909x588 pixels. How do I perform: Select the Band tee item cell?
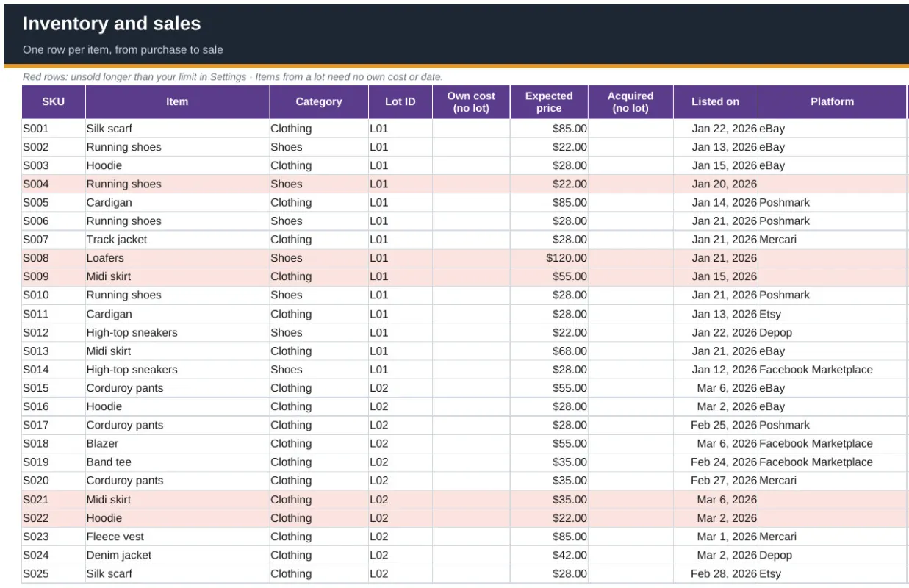177,462
